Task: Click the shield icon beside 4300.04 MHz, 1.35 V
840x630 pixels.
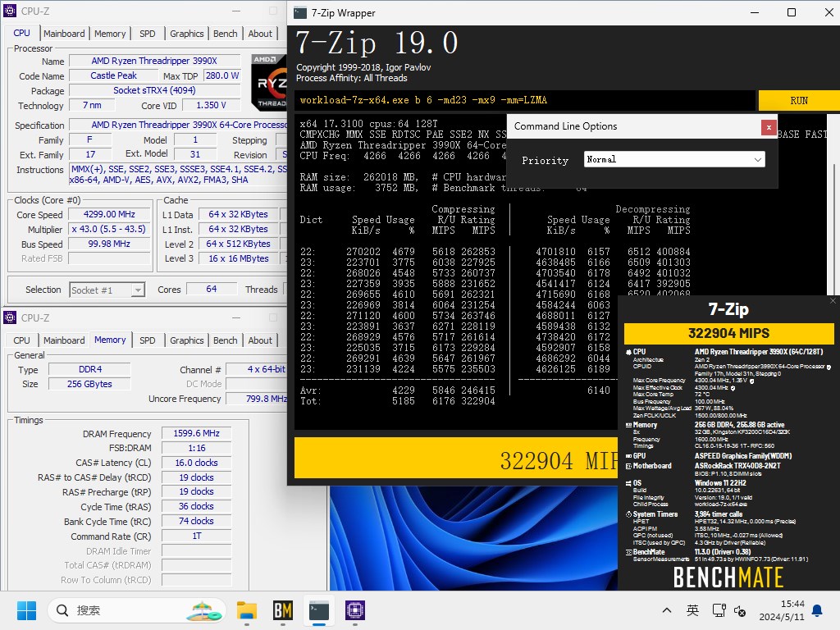Action: [x=751, y=381]
